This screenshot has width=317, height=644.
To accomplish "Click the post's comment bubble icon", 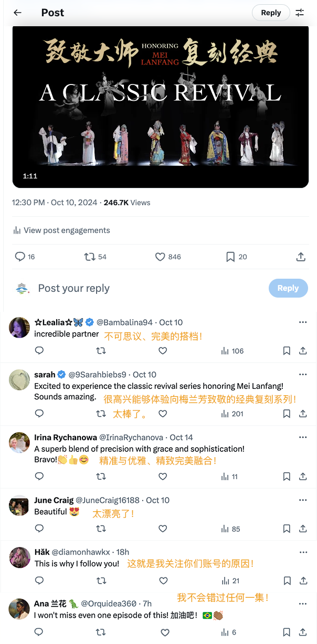I will pos(20,257).
